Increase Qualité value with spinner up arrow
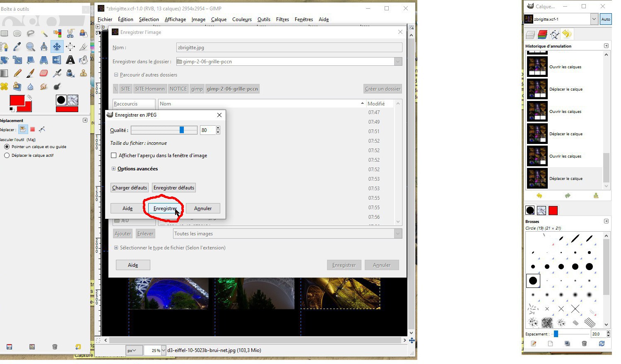This screenshot has width=621, height=364. (x=218, y=128)
